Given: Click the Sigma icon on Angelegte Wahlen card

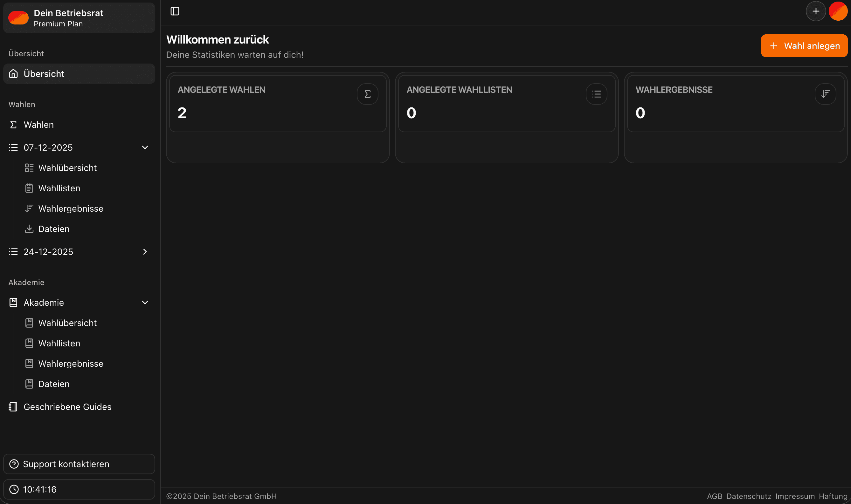Looking at the screenshot, I should (x=367, y=94).
